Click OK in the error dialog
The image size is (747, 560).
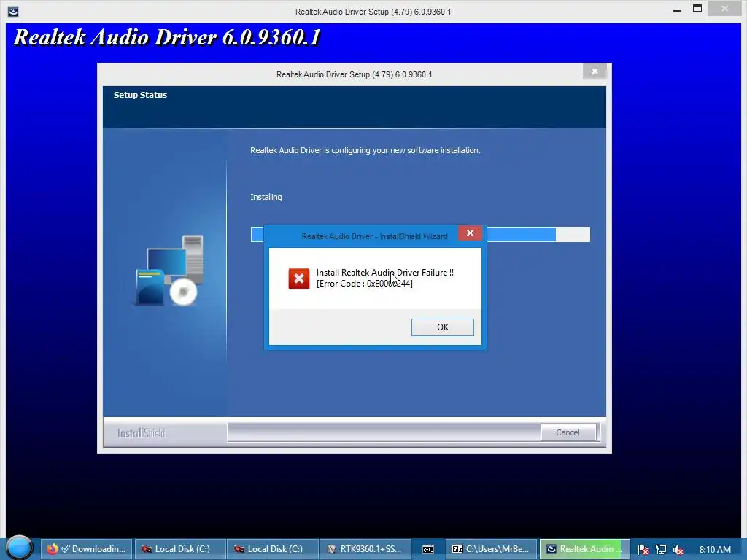pyautogui.click(x=443, y=327)
